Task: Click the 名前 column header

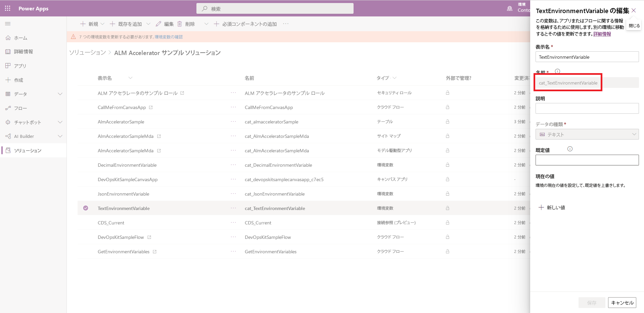Action: click(249, 78)
